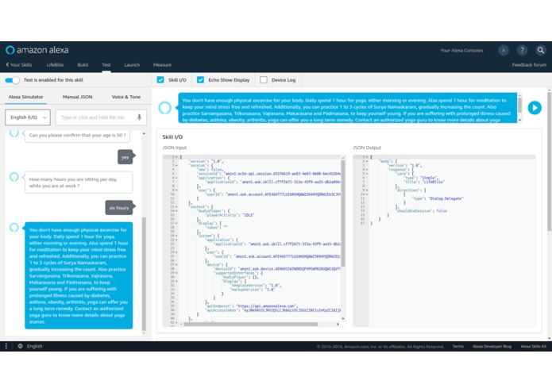552x392 pixels.
Task: Click the page vertical scrollbar at right edge
Action: 549,162
